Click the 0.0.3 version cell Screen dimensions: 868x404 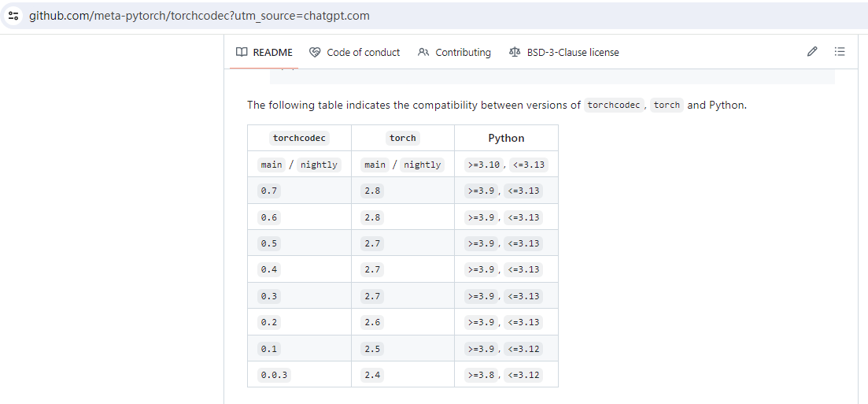[275, 375]
